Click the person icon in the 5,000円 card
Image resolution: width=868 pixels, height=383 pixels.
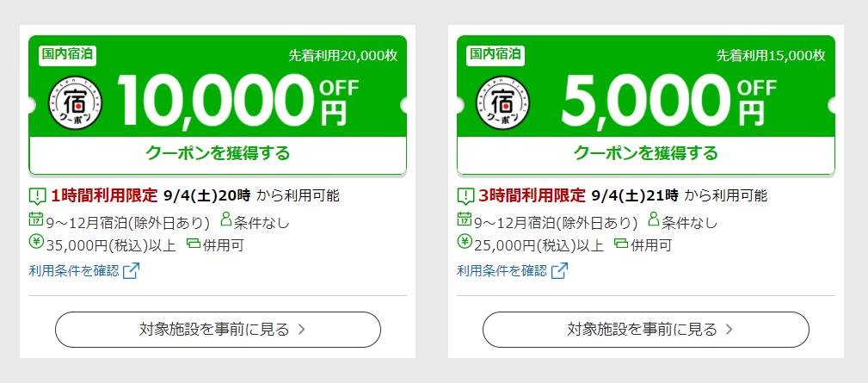[x=653, y=219]
